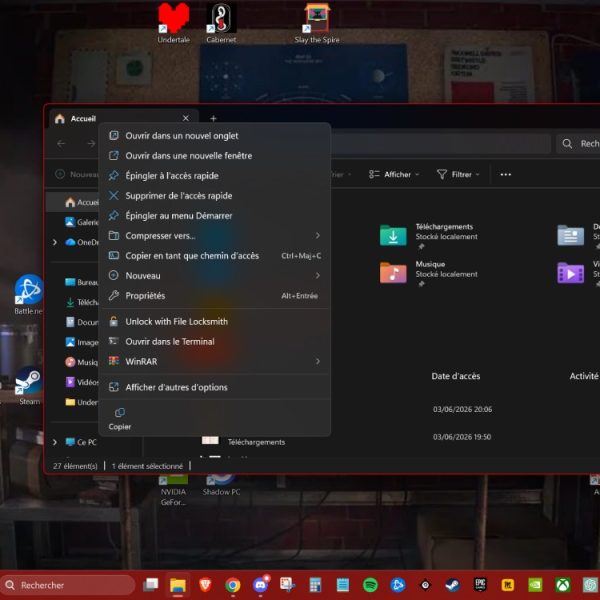Image resolution: width=600 pixels, height=600 pixels.
Task: Click the '03/06/2026 20:06' date cell
Action: [462, 409]
